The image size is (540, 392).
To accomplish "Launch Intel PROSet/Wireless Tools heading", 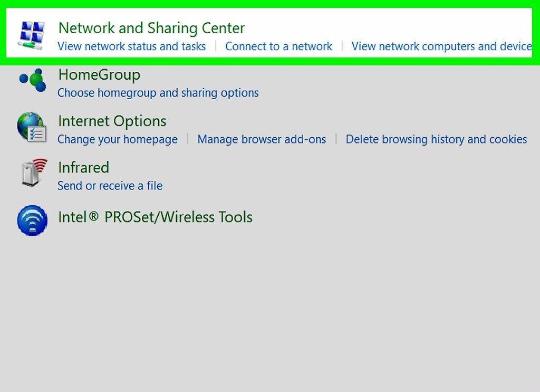I will point(156,217).
